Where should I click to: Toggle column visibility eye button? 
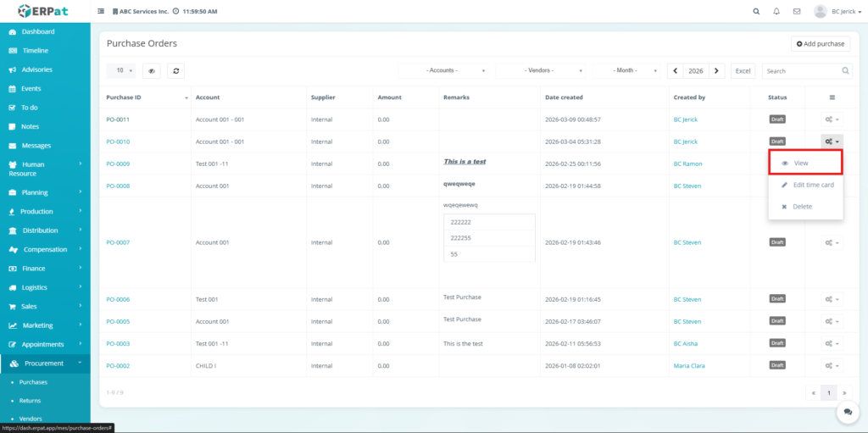[x=152, y=71]
